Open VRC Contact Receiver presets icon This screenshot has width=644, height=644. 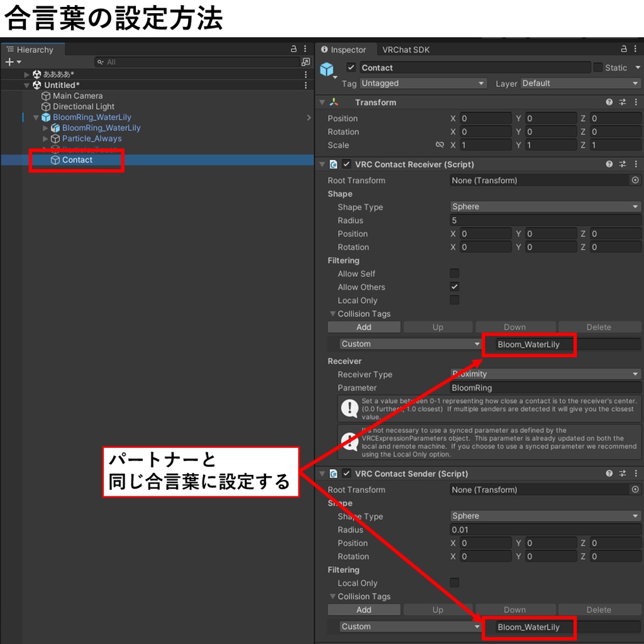(623, 164)
